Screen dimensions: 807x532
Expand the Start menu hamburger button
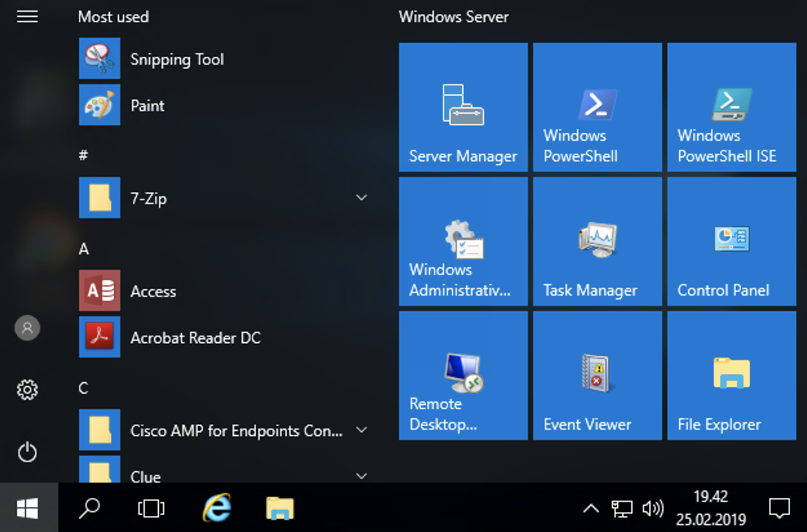pyautogui.click(x=27, y=17)
